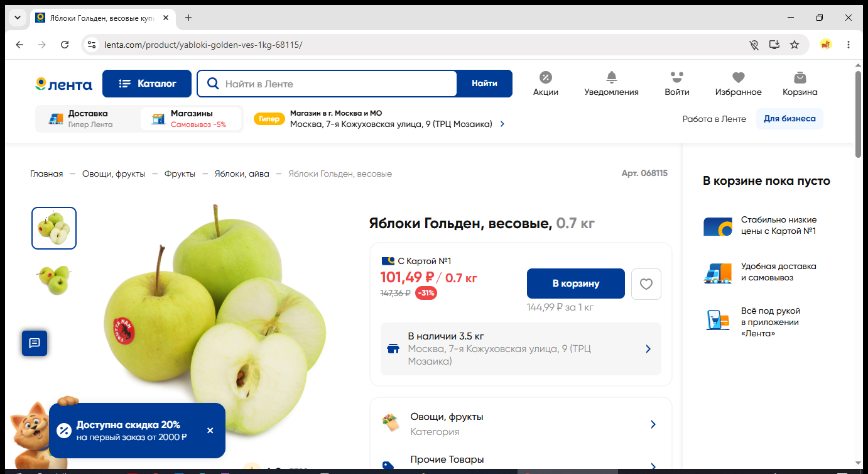Screen dimensions: 868x474
Task: Open a new browser tab
Action: point(188,18)
